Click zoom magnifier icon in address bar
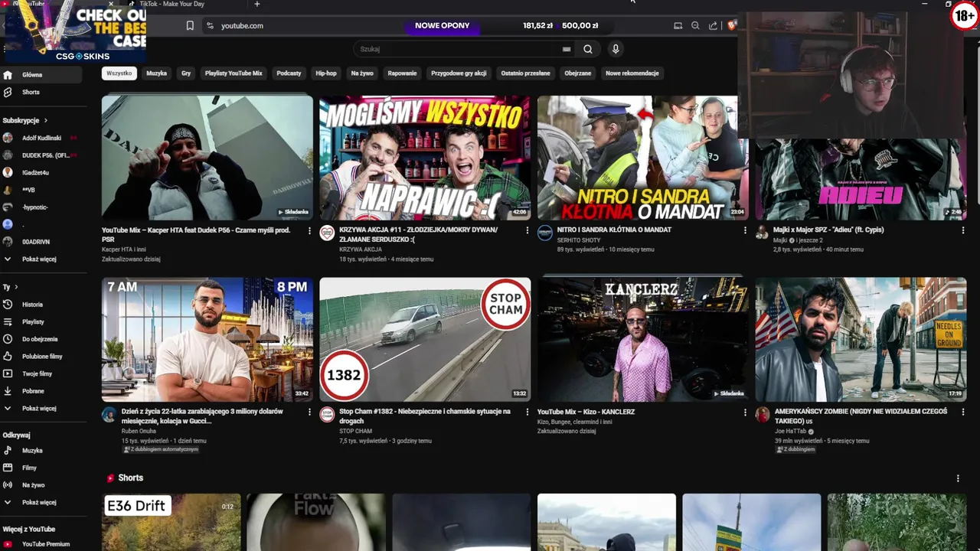 (695, 25)
